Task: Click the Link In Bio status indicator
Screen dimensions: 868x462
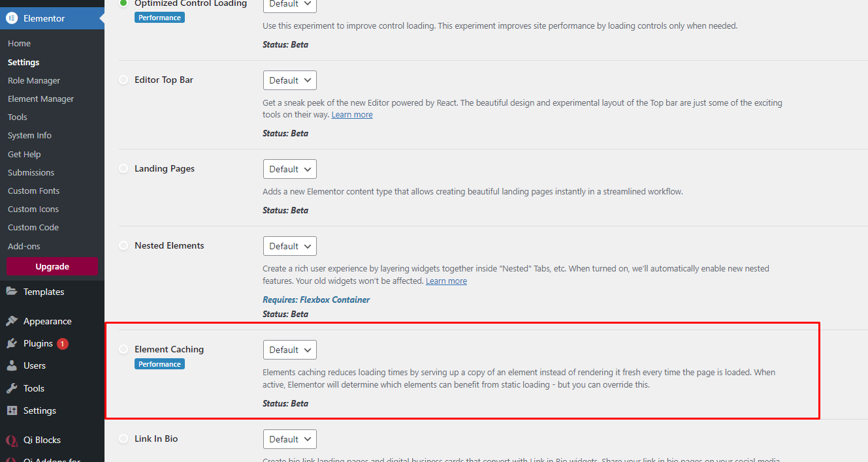Action: pos(123,439)
